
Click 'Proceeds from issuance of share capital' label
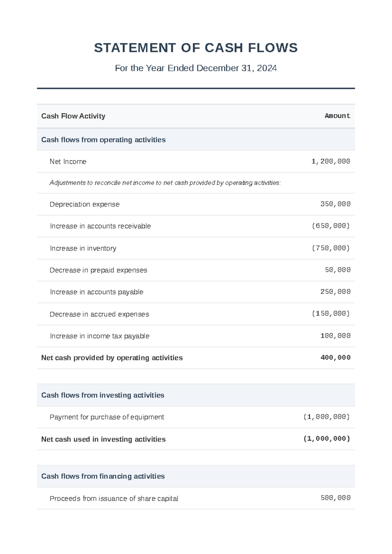114,498
